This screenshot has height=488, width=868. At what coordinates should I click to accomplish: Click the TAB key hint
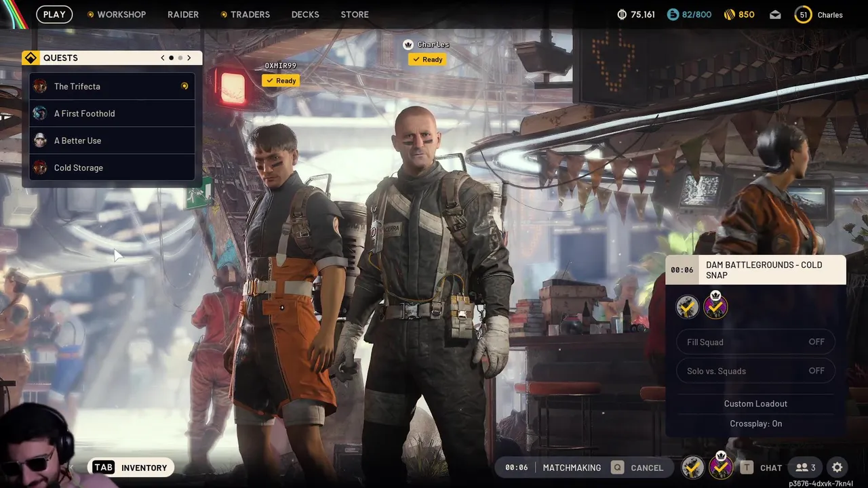point(103,468)
